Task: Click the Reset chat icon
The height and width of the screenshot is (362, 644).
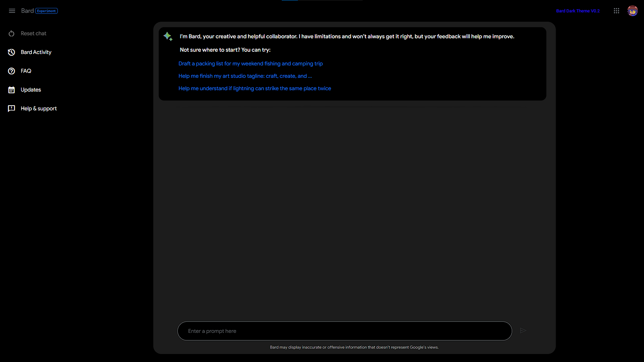Action: pos(12,34)
